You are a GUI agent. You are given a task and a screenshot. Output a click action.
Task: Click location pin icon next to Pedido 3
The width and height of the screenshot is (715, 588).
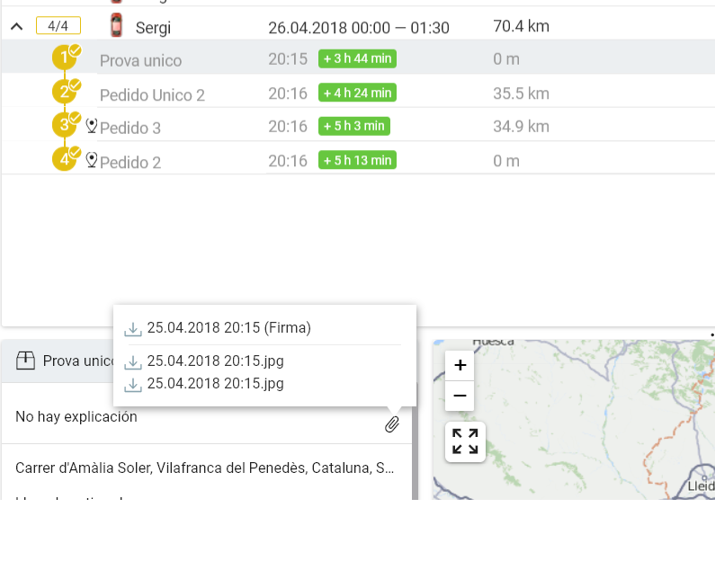pyautogui.click(x=91, y=126)
